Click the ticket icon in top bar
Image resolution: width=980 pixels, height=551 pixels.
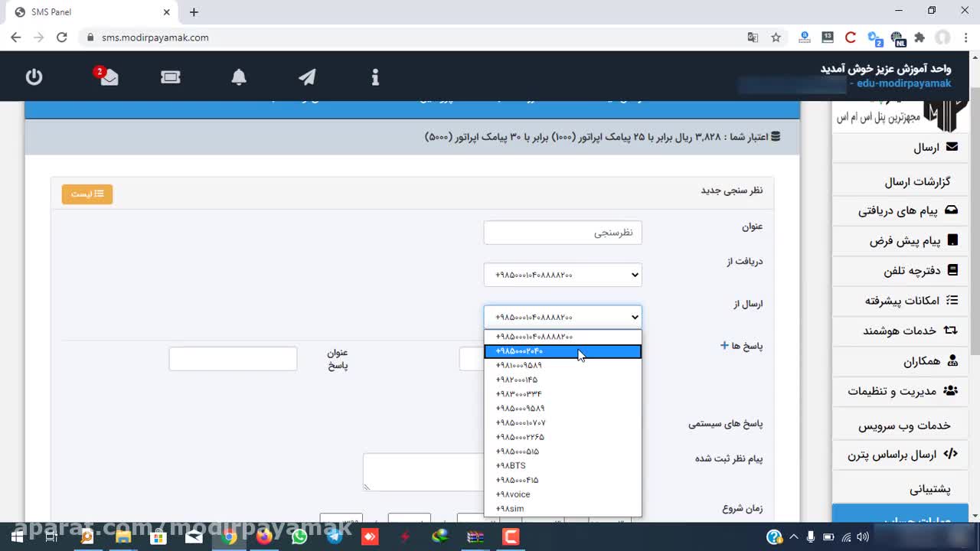pos(171,77)
